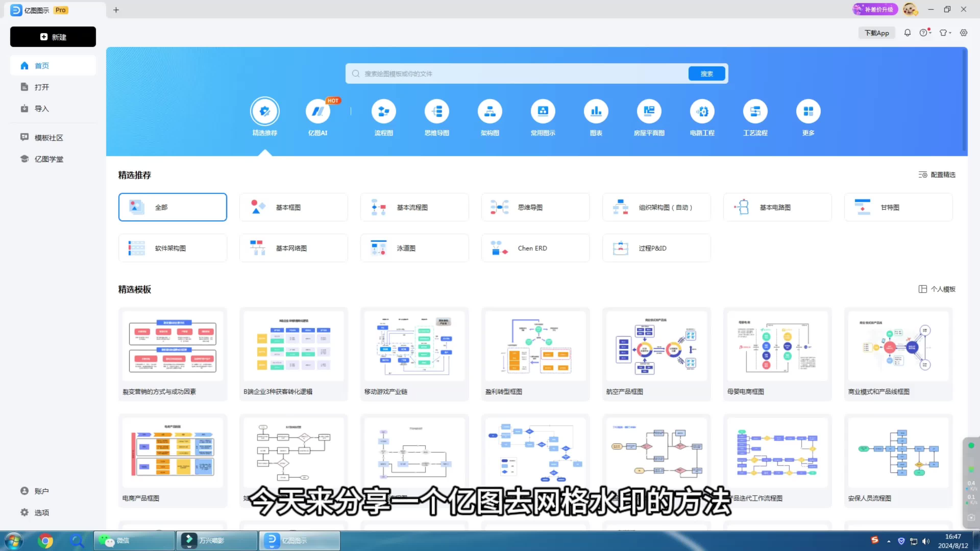Open the skin theme shirt dropdown

[x=945, y=33]
